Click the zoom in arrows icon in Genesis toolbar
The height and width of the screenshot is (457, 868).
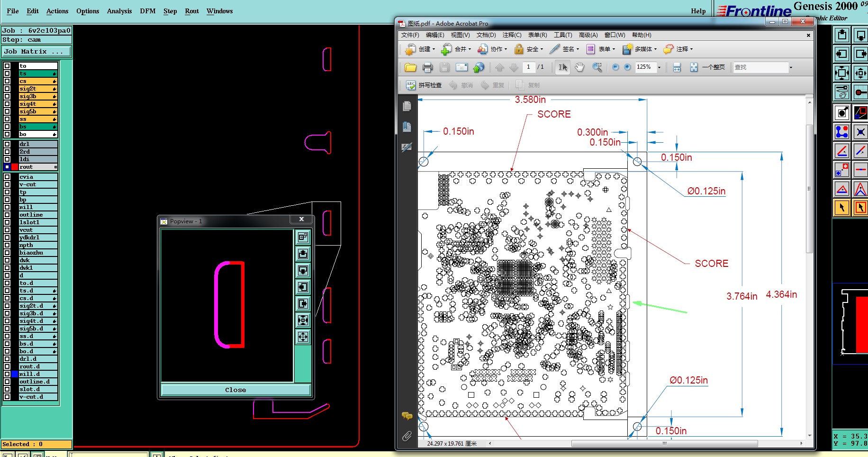[842, 73]
